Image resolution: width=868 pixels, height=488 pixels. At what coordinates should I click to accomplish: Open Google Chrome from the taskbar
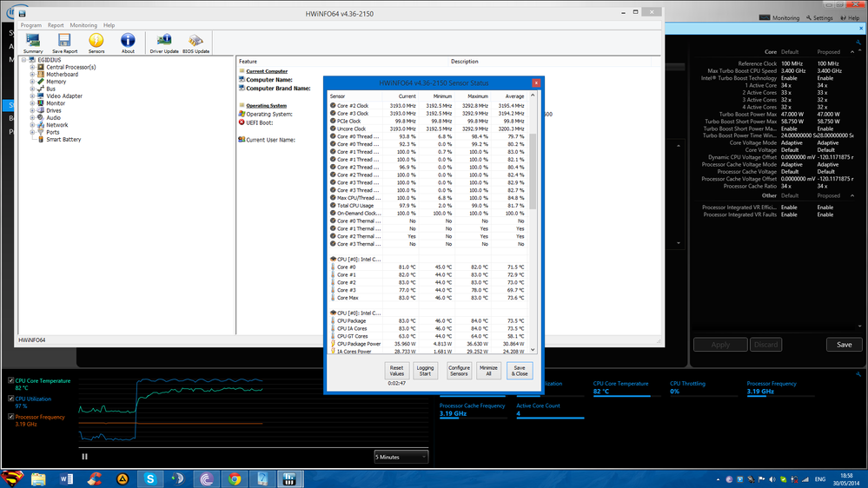pyautogui.click(x=235, y=478)
